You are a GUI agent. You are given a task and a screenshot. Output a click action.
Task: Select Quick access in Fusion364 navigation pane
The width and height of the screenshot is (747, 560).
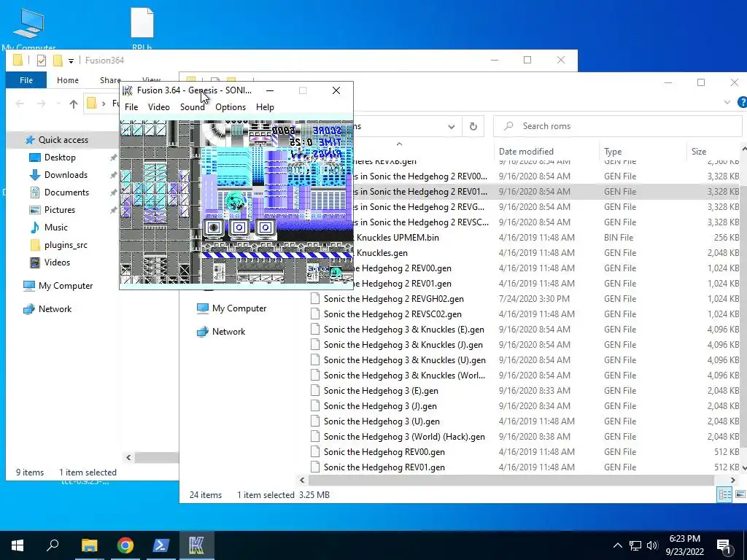[63, 140]
